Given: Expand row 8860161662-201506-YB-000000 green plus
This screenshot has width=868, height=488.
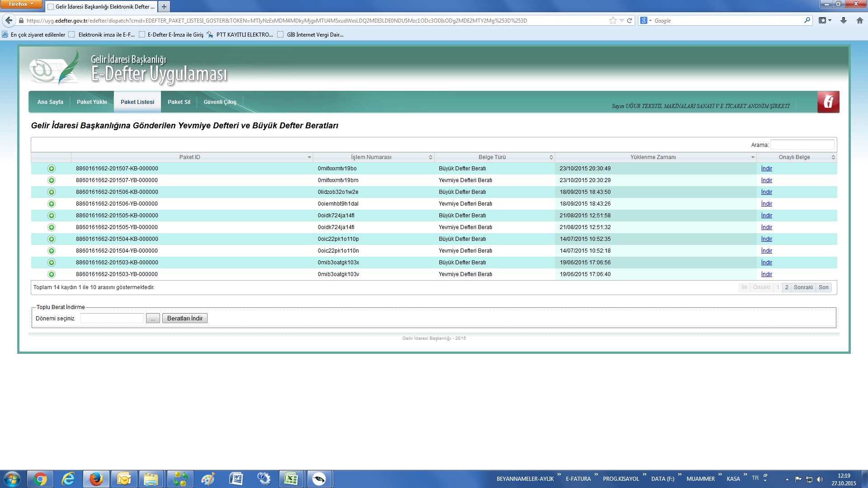Looking at the screenshot, I should [x=52, y=204].
